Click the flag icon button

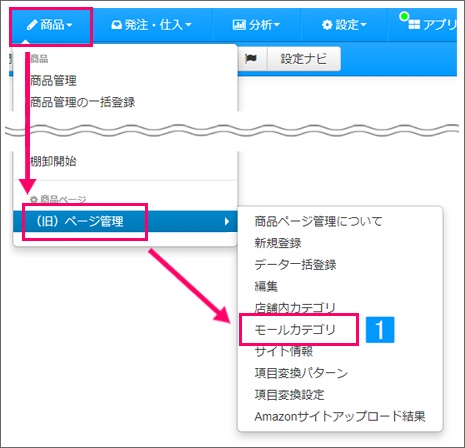pyautogui.click(x=251, y=59)
